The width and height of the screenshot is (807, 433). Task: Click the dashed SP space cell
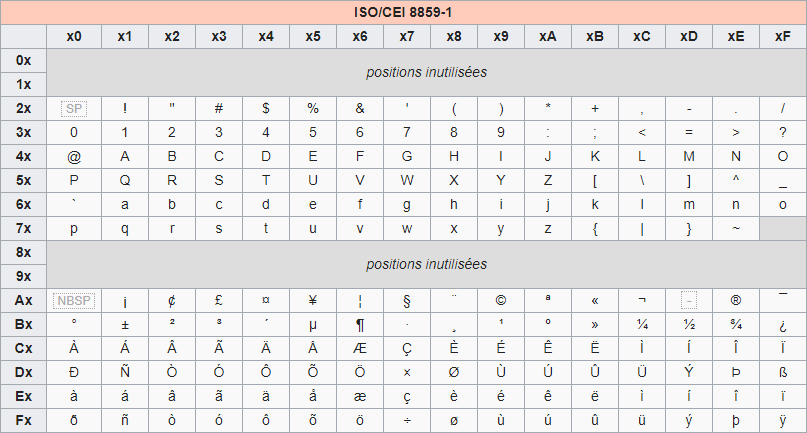click(x=74, y=108)
